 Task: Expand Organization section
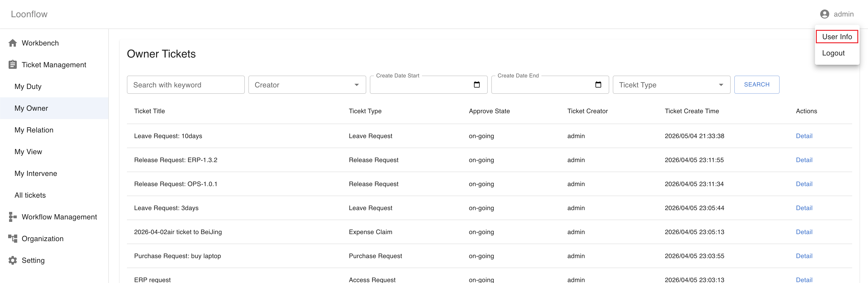54,239
